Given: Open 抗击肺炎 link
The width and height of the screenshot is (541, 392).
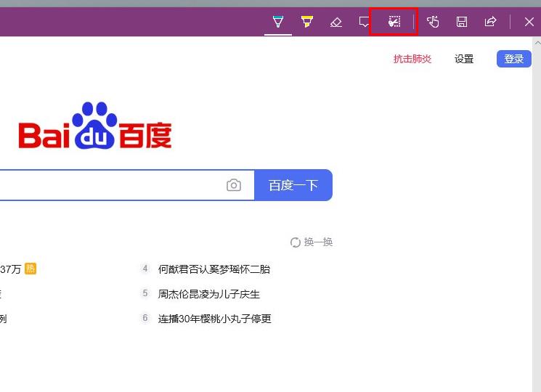Looking at the screenshot, I should [412, 59].
